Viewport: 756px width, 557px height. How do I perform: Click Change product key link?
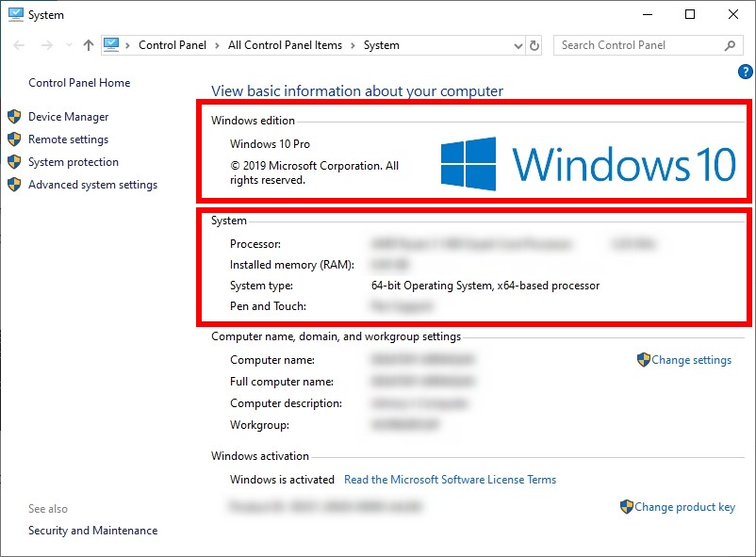pyautogui.click(x=684, y=507)
